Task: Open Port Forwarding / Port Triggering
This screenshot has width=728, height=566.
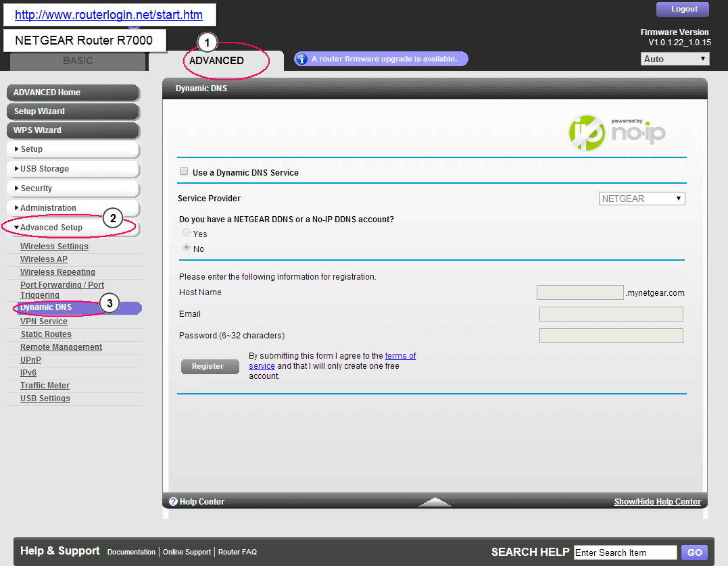Action: coord(62,290)
